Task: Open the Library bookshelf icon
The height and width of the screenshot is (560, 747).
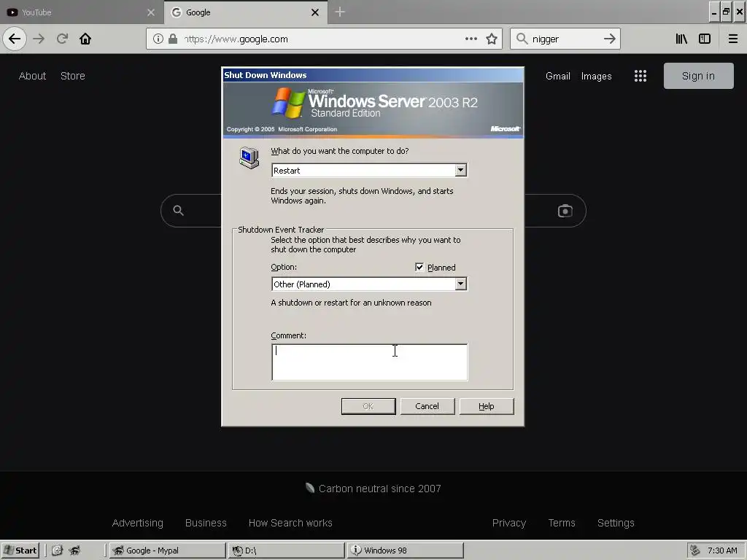Action: tap(681, 39)
